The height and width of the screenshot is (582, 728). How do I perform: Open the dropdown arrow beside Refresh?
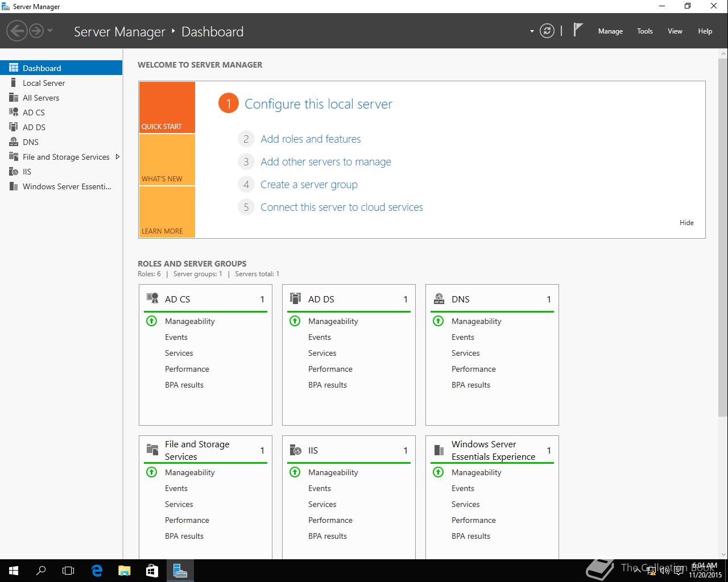tap(532, 31)
